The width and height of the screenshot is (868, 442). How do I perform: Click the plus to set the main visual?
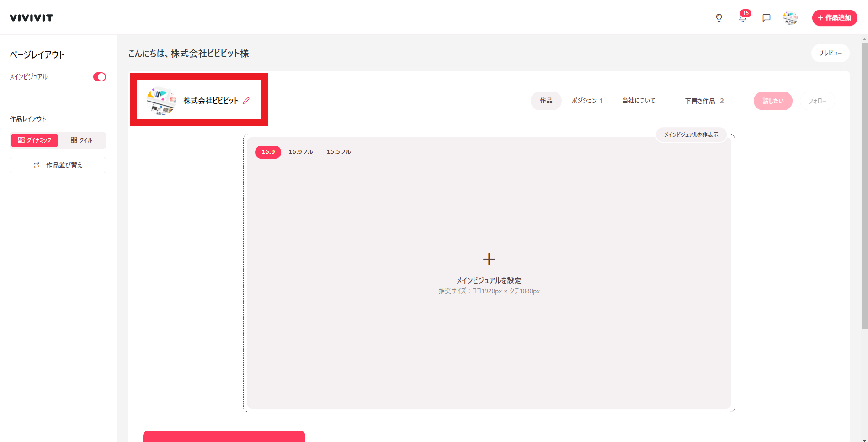pos(489,259)
